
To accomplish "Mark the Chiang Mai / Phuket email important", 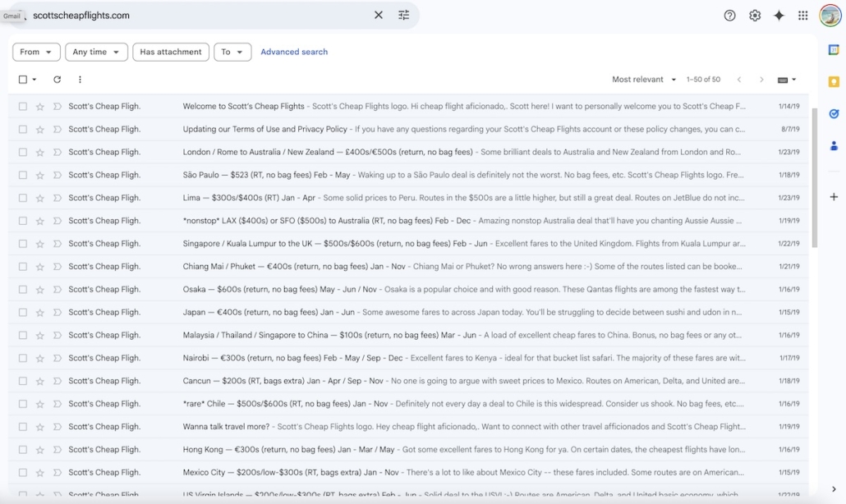I will tap(57, 267).
